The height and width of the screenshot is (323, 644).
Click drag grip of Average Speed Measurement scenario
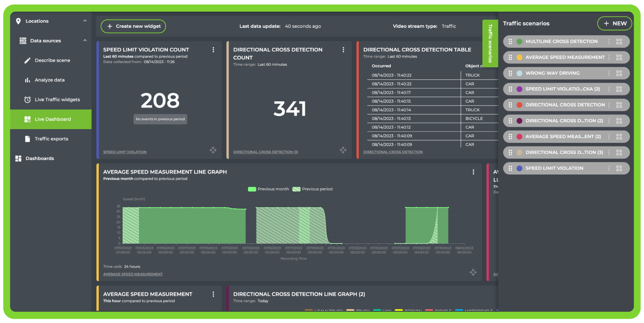pyautogui.click(x=510, y=57)
